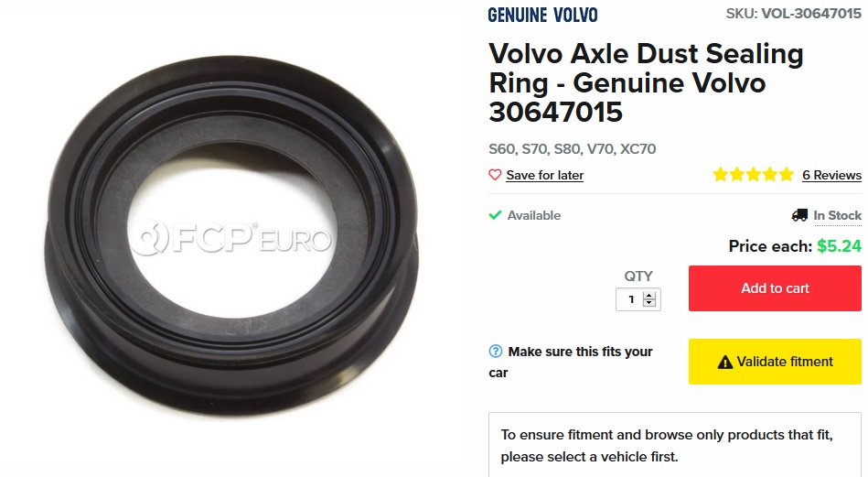
Task: Click the first yellow rating star
Action: pyautogui.click(x=720, y=175)
